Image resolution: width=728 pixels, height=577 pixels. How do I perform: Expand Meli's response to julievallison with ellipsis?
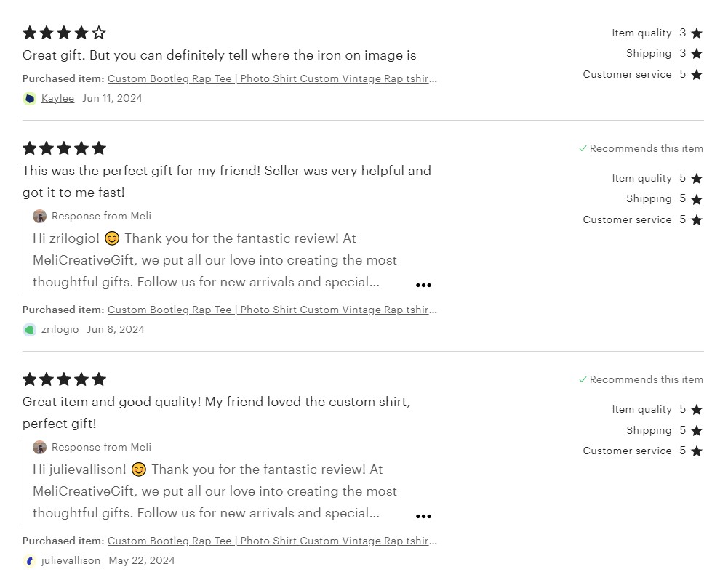click(423, 517)
